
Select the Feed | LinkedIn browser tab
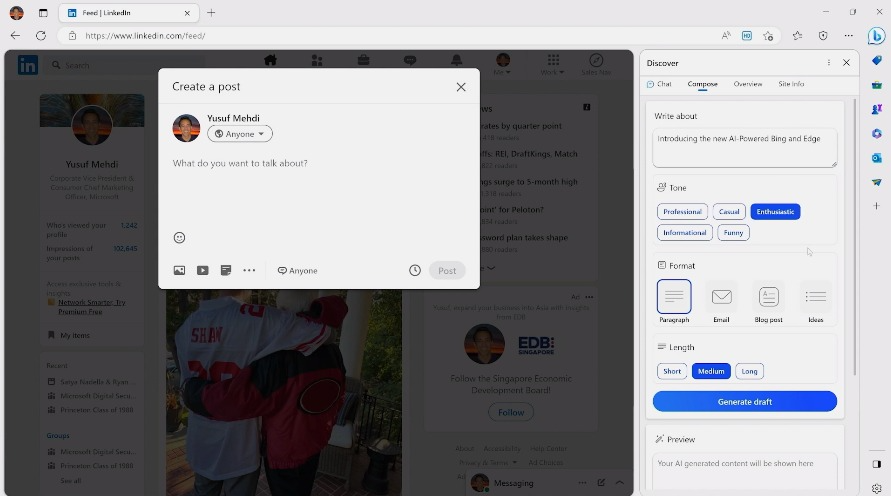[x=128, y=12]
